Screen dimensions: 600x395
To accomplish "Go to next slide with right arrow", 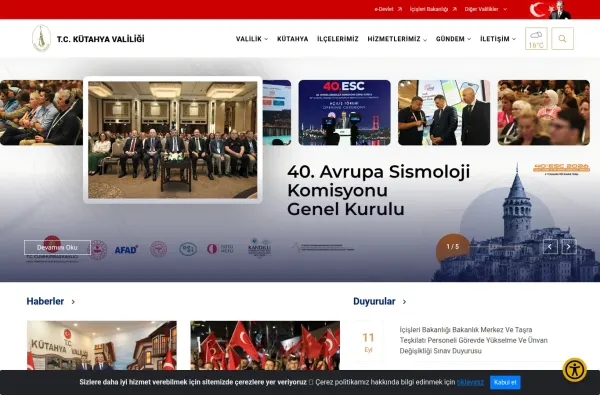I will (x=569, y=247).
